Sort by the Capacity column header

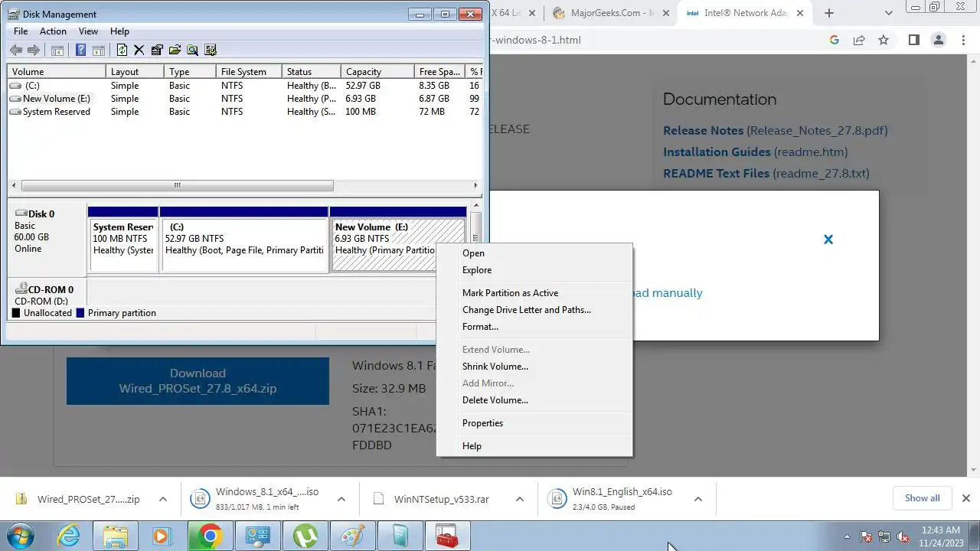(x=377, y=71)
